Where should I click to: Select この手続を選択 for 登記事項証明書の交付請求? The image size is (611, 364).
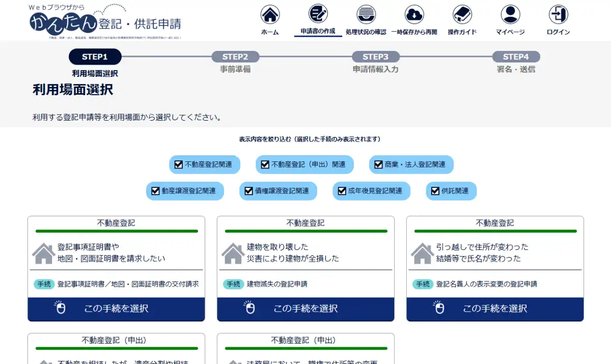point(116,309)
